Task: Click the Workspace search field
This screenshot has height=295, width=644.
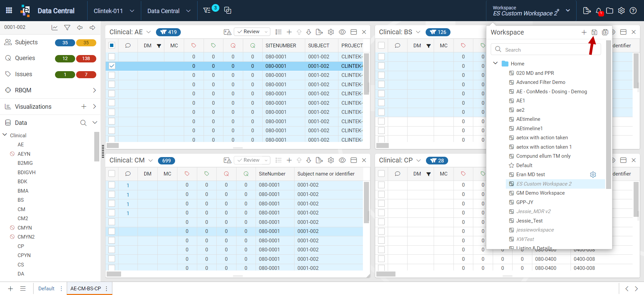Action: point(546,50)
